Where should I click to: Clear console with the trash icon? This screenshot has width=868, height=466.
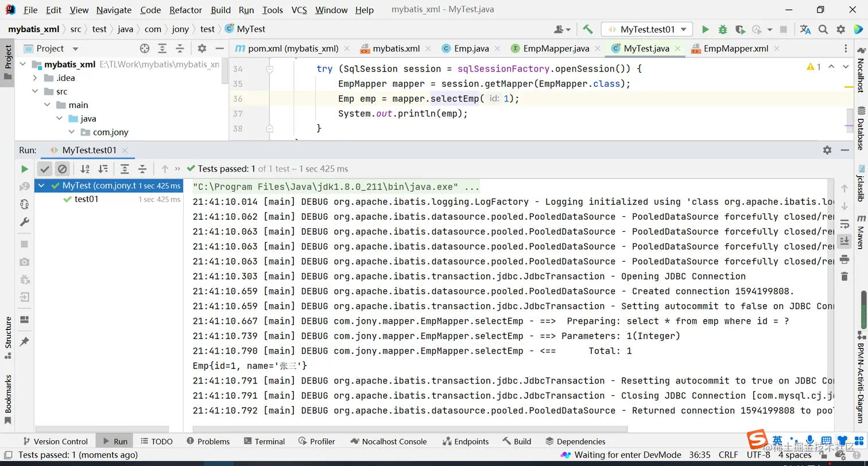click(x=844, y=277)
